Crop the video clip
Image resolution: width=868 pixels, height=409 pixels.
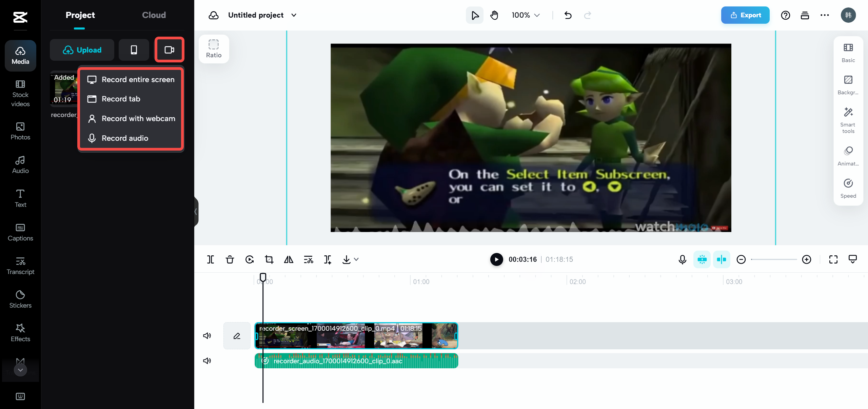click(269, 259)
